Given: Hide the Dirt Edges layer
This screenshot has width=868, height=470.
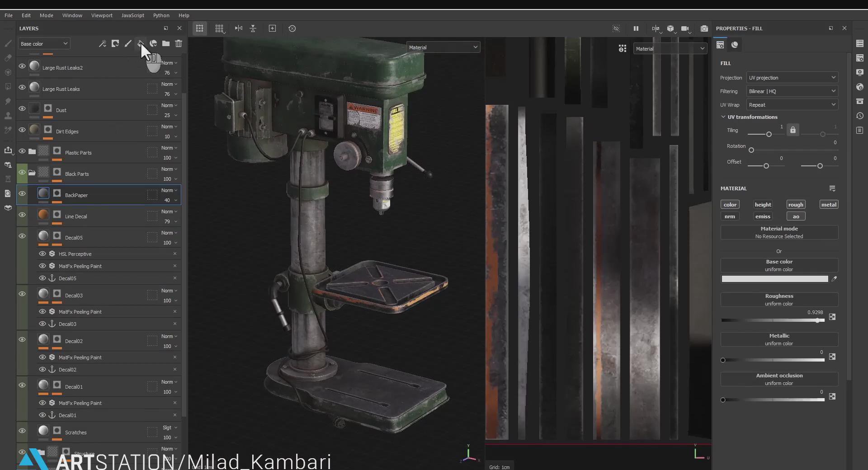Looking at the screenshot, I should 22,130.
